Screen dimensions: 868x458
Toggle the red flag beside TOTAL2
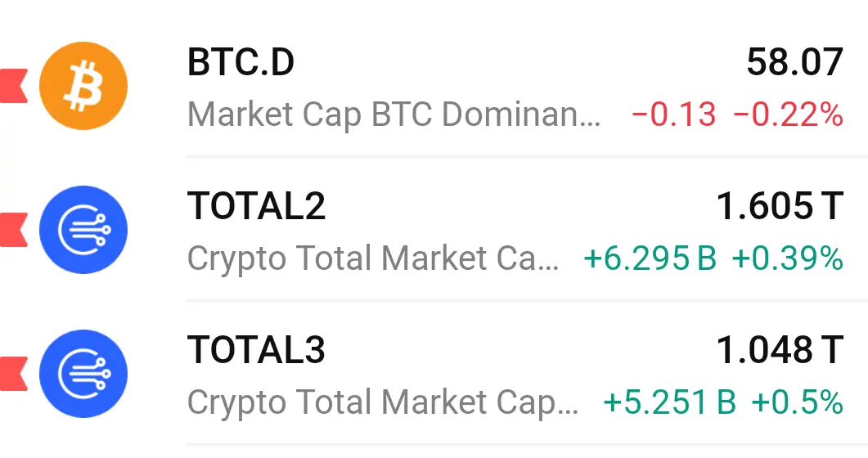13,230
